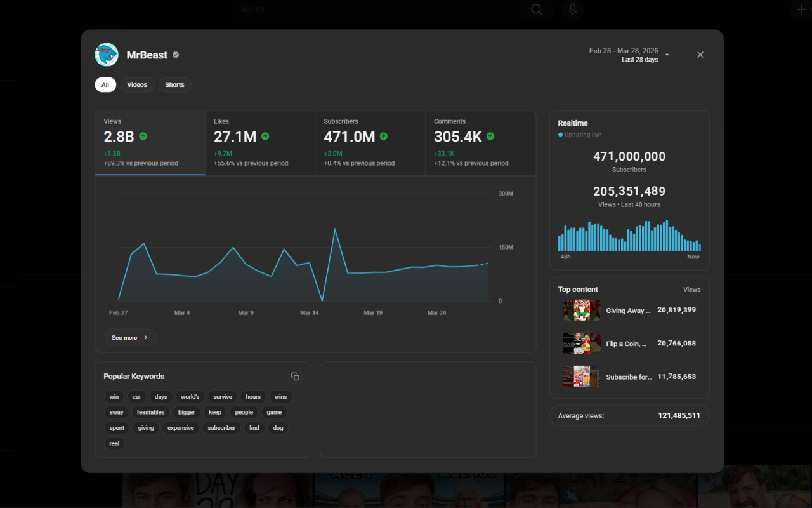The width and height of the screenshot is (812, 508).
Task: Click the 'bigger' keyword chip
Action: [x=187, y=412]
